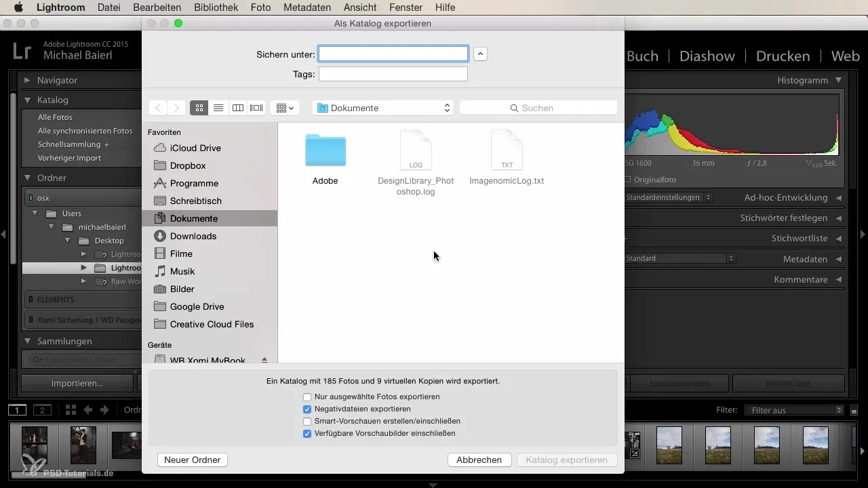Go back in file browser

pyautogui.click(x=157, y=108)
